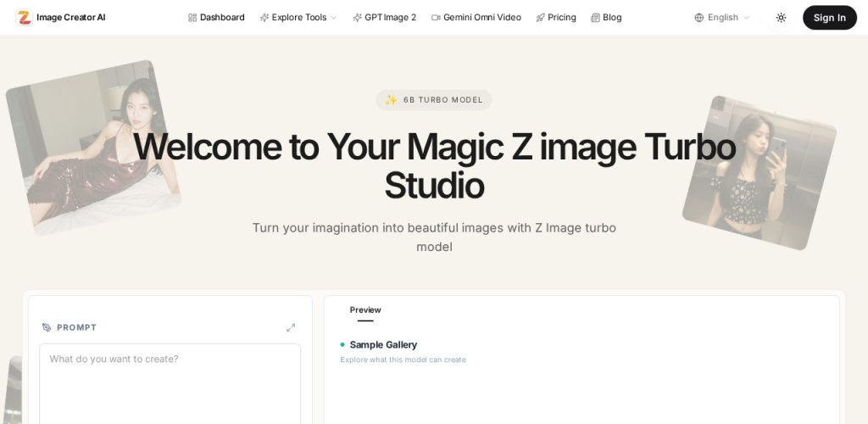Click the mirror selfie woman thumbnail
Viewport: 868px width, 424px height.
759,173
